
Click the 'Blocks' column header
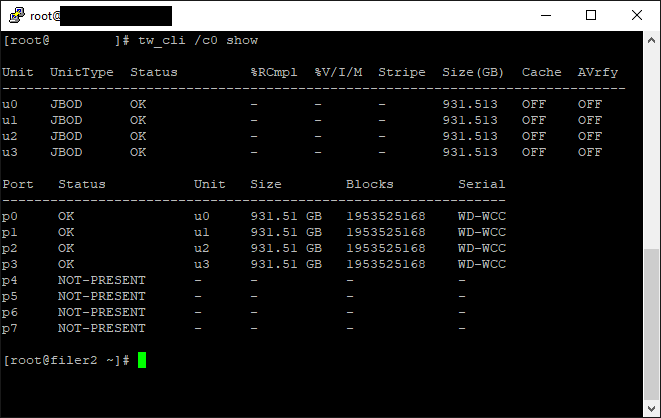pos(370,185)
